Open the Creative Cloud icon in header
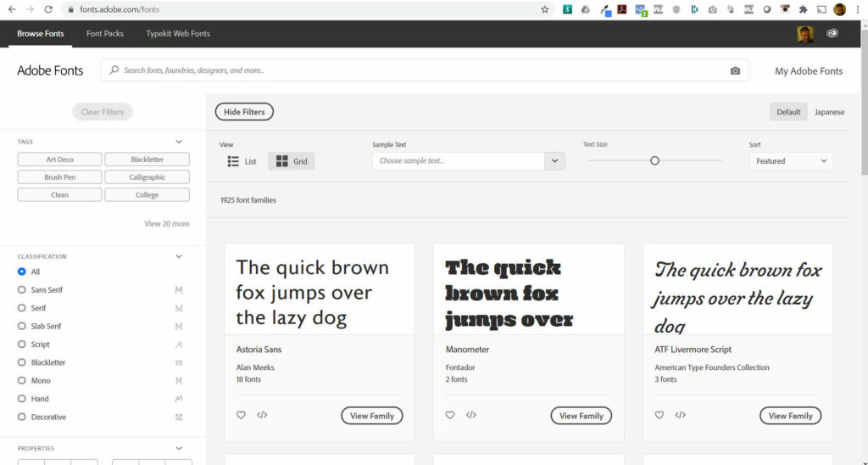The height and width of the screenshot is (465, 868). [832, 33]
